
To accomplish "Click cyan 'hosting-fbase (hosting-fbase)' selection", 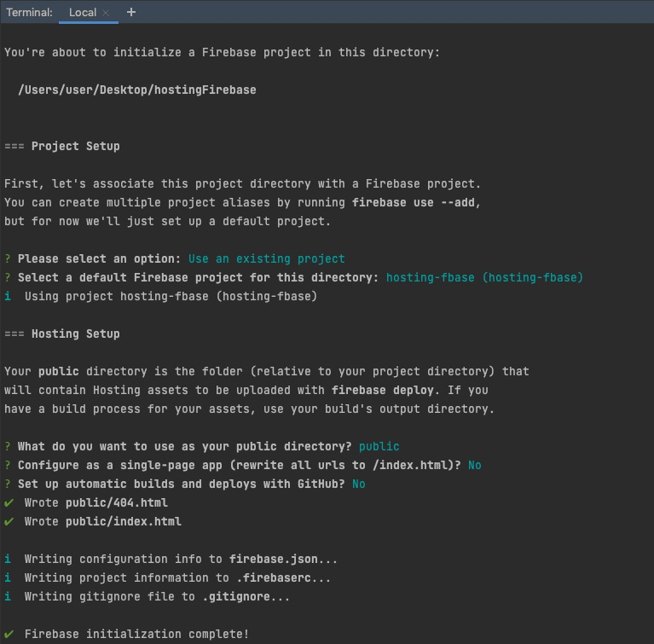I will pos(484,277).
